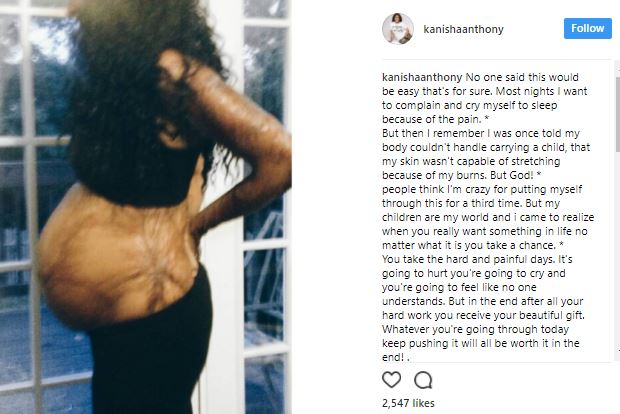The image size is (620, 414).
Task: Click the scrollbar up arrow at top
Action: coord(617,68)
